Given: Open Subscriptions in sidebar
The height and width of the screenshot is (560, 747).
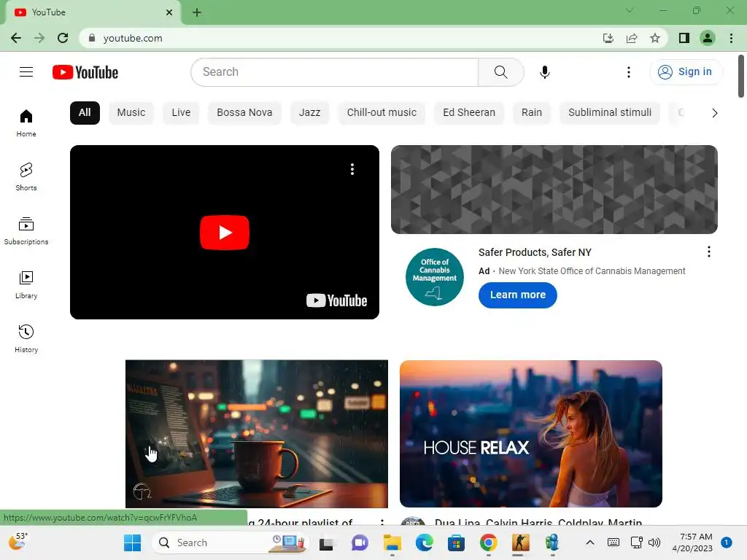Looking at the screenshot, I should point(26,231).
